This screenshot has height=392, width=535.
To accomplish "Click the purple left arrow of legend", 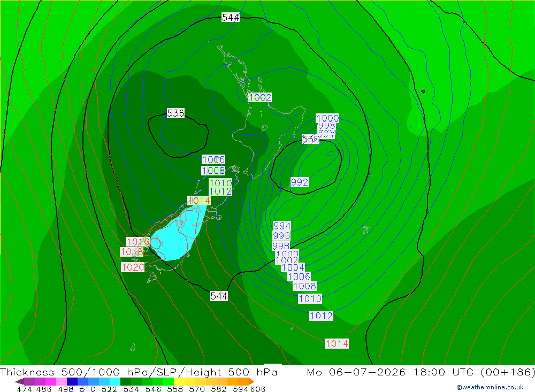I will coord(19,381).
